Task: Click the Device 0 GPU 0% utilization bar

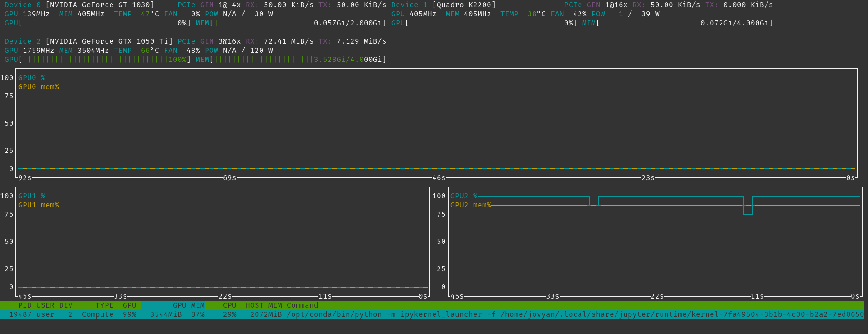Action: pyautogui.click(x=98, y=23)
